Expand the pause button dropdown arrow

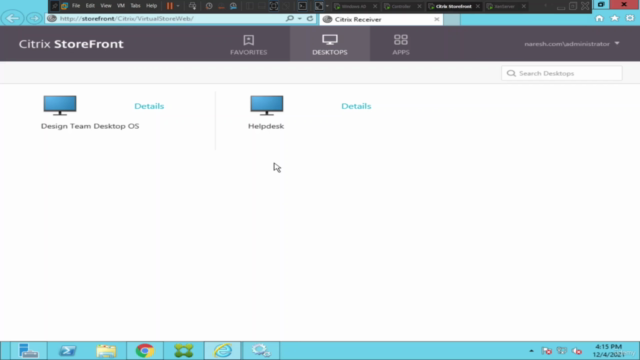pyautogui.click(x=178, y=6)
